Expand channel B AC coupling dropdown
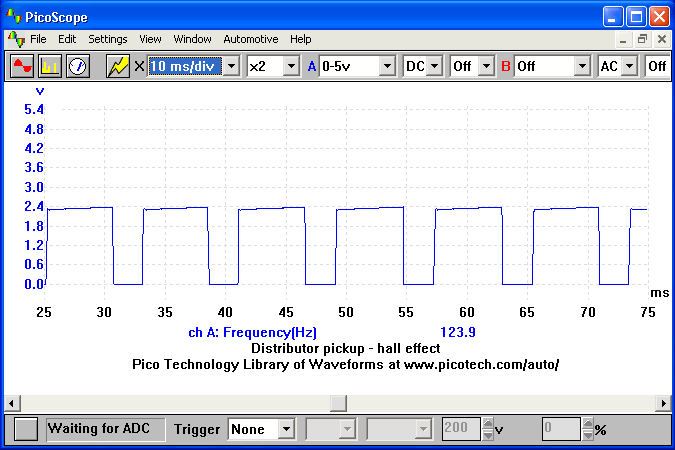675x450 pixels. click(x=629, y=66)
